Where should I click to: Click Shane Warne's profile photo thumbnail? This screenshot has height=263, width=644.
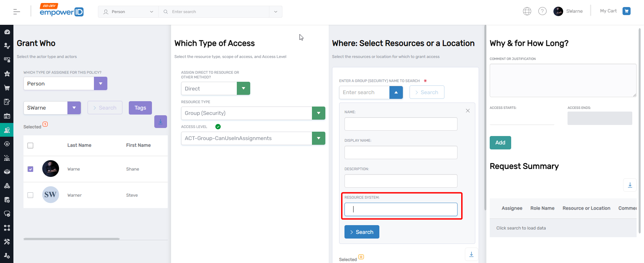coord(51,169)
